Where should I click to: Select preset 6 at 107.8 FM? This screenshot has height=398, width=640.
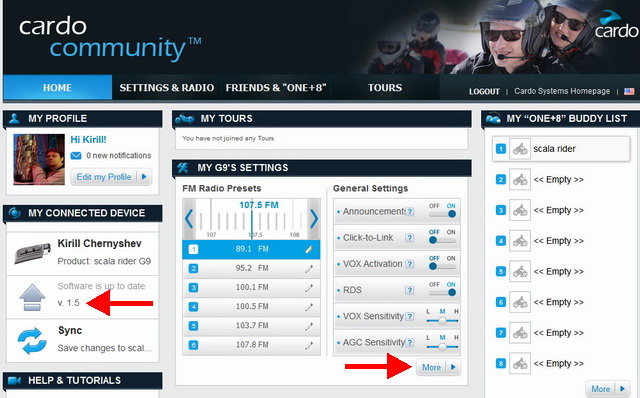point(251,345)
